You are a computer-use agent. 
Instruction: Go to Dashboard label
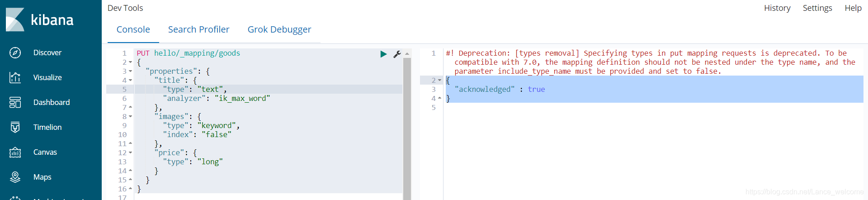coord(52,103)
